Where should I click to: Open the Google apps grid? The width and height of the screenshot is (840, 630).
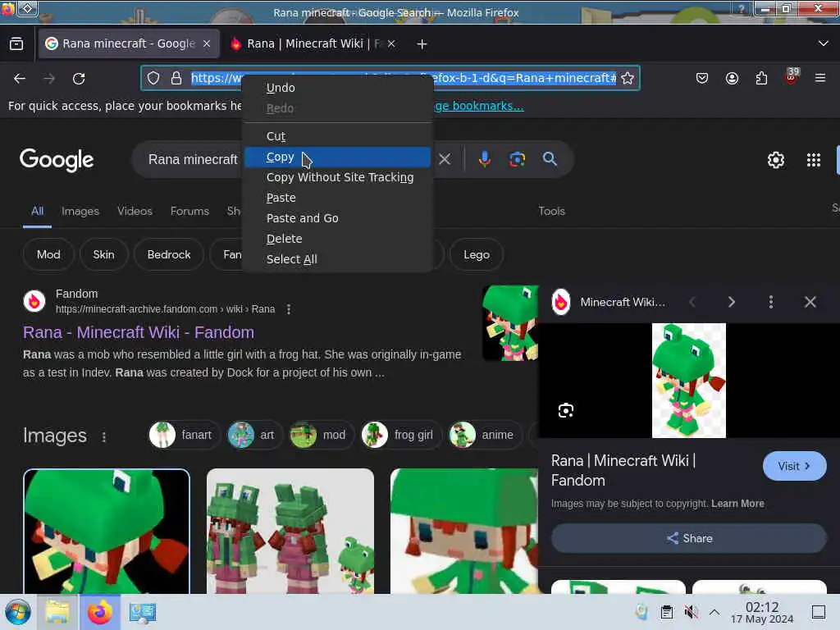pos(814,160)
